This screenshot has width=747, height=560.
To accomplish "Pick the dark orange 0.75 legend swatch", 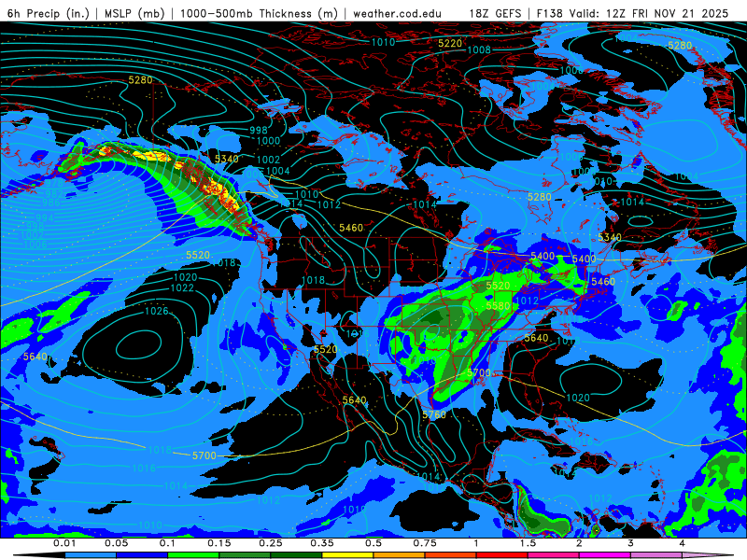I will pyautogui.click(x=451, y=555).
